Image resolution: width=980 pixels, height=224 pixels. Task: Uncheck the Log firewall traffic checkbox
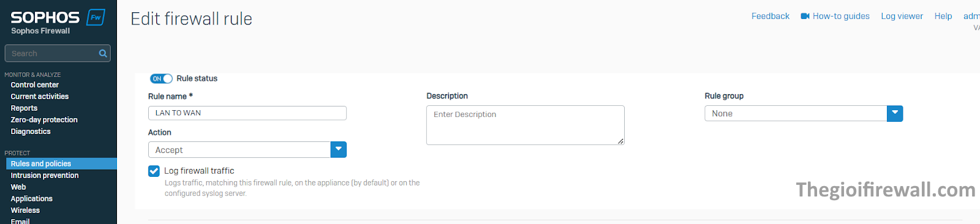point(154,171)
